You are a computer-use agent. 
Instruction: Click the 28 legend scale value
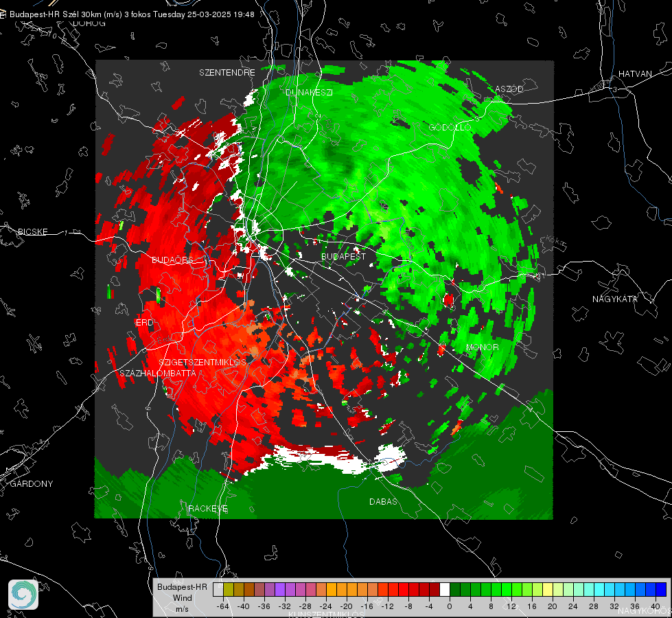click(593, 606)
